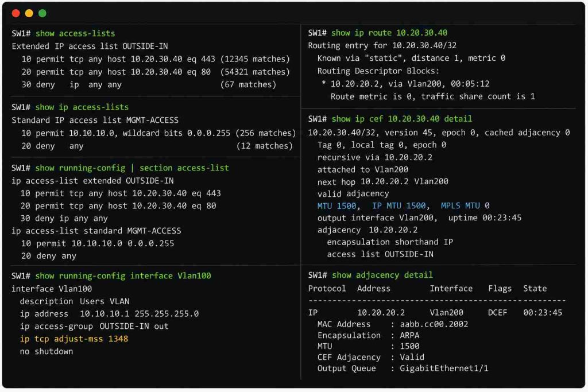Click the 'Standard IP access list MGMT-ACCESS' line

[95, 121]
